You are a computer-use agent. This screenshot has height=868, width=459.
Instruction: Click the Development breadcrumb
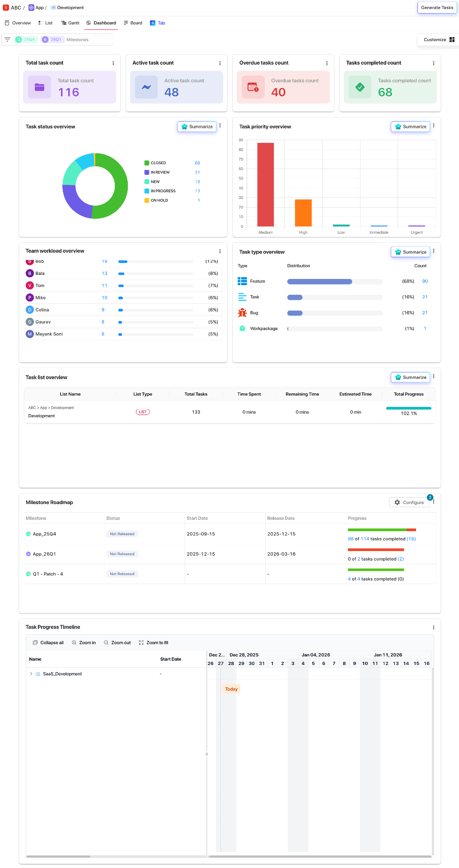[x=67, y=8]
